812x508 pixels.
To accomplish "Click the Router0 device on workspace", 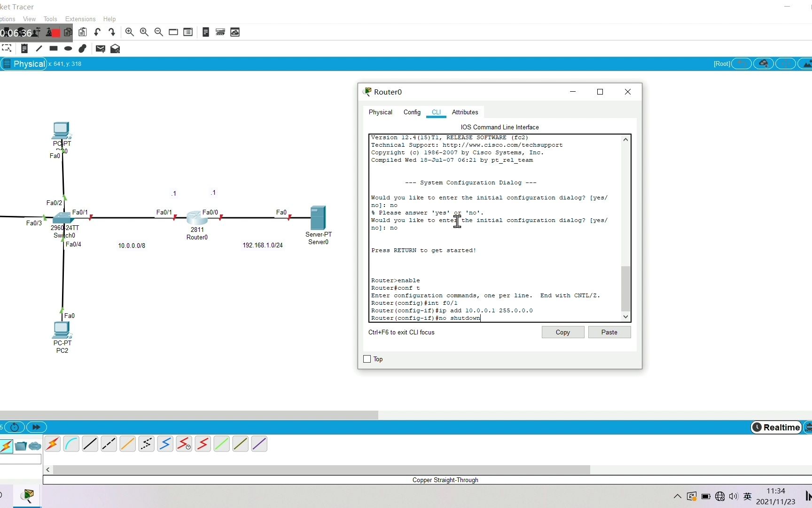I will (x=197, y=218).
